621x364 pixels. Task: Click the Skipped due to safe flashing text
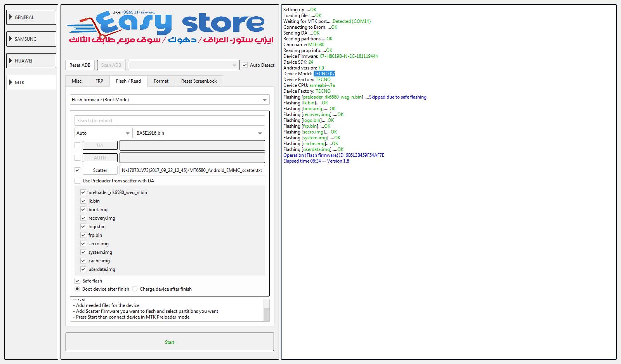tap(398, 97)
